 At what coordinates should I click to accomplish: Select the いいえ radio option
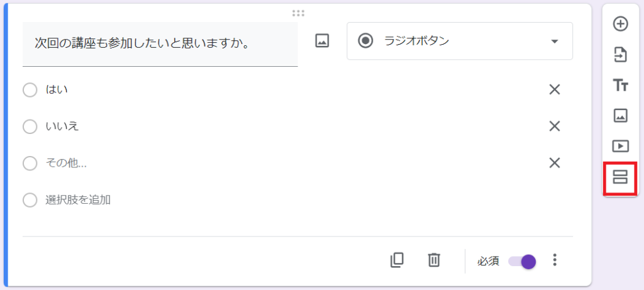[30, 126]
